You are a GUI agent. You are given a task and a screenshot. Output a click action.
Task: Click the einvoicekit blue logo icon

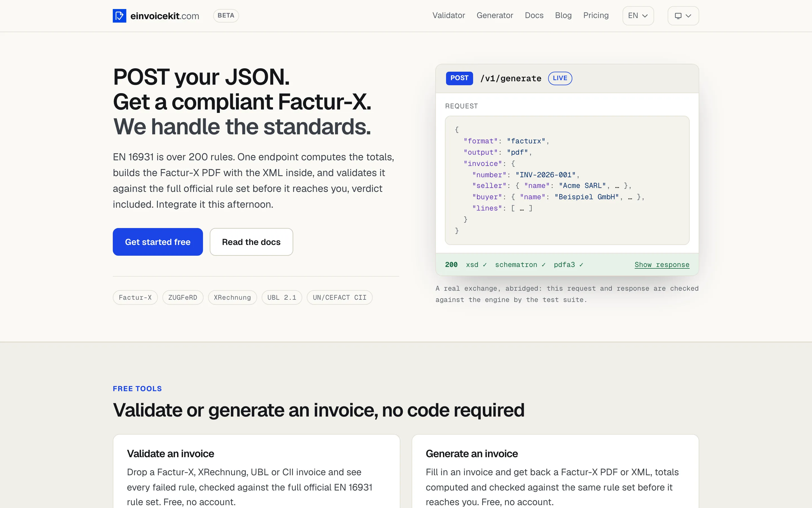click(120, 16)
